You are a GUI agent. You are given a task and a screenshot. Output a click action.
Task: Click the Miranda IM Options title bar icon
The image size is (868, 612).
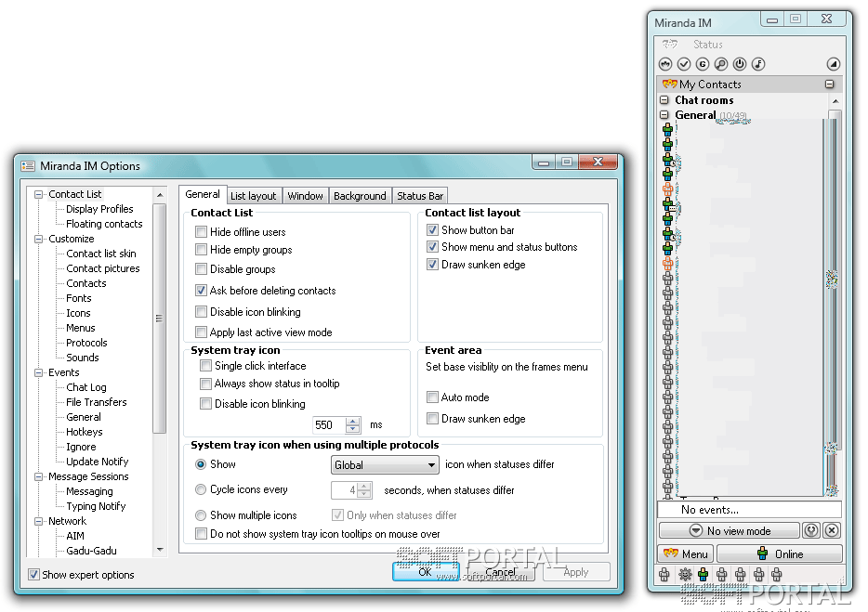click(x=28, y=166)
